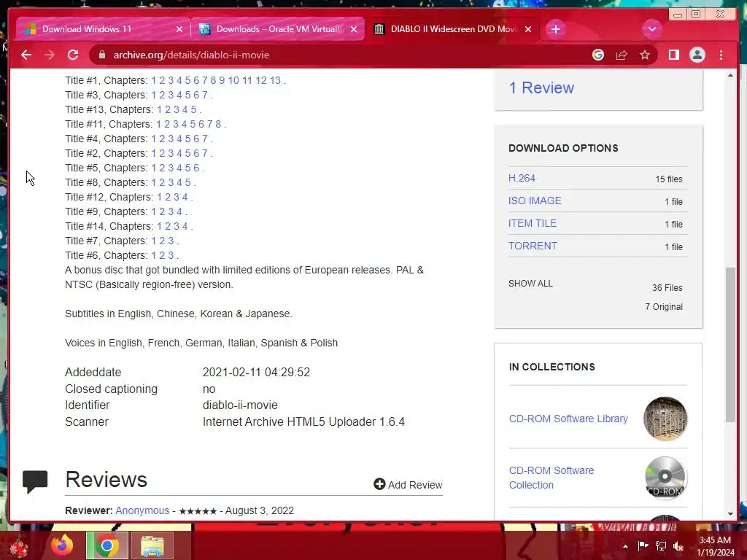Screen dimensions: 747x560
Task: Bookmark this page with the star
Action: (x=645, y=55)
